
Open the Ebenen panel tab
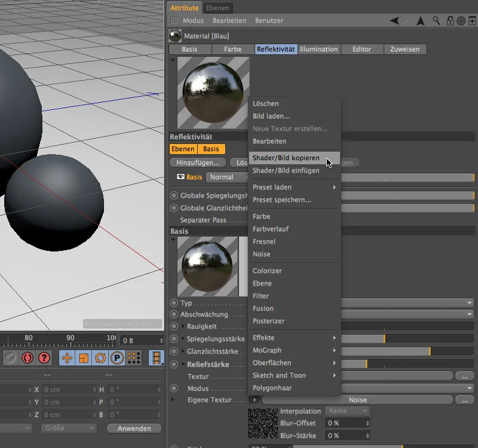[217, 8]
